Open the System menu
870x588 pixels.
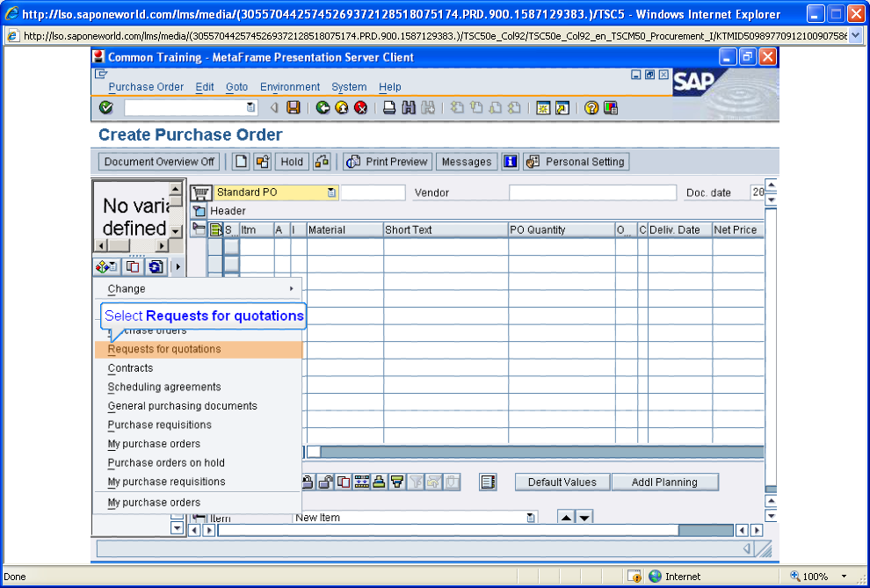(x=349, y=87)
